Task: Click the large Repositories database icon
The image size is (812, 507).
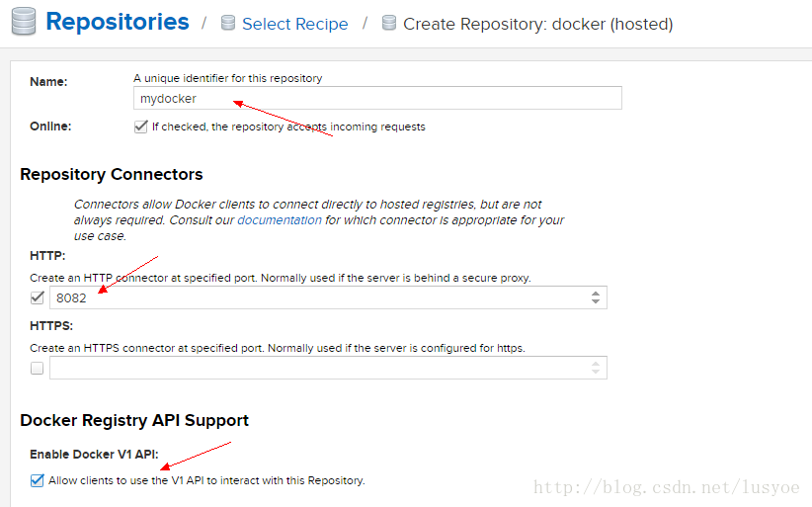Action: tap(24, 21)
